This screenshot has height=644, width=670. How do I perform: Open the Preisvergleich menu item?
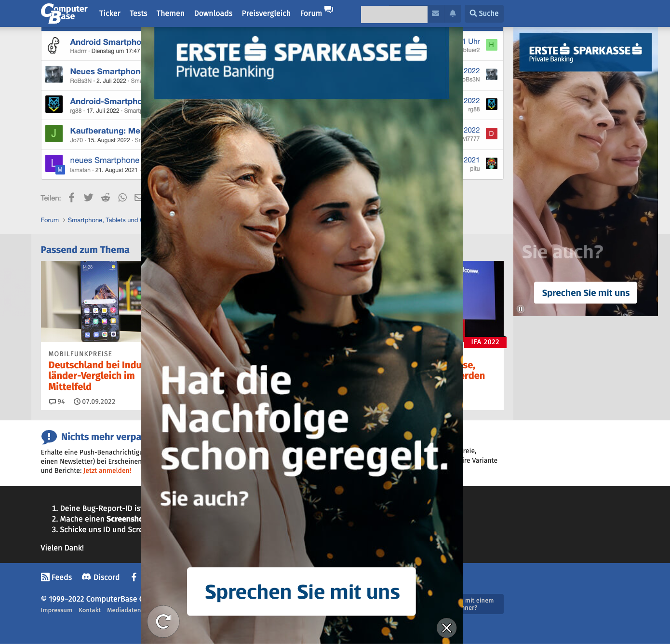pos(266,13)
